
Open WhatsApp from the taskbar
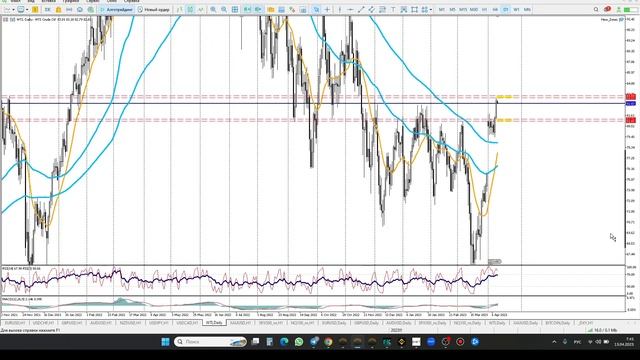tap(299, 342)
